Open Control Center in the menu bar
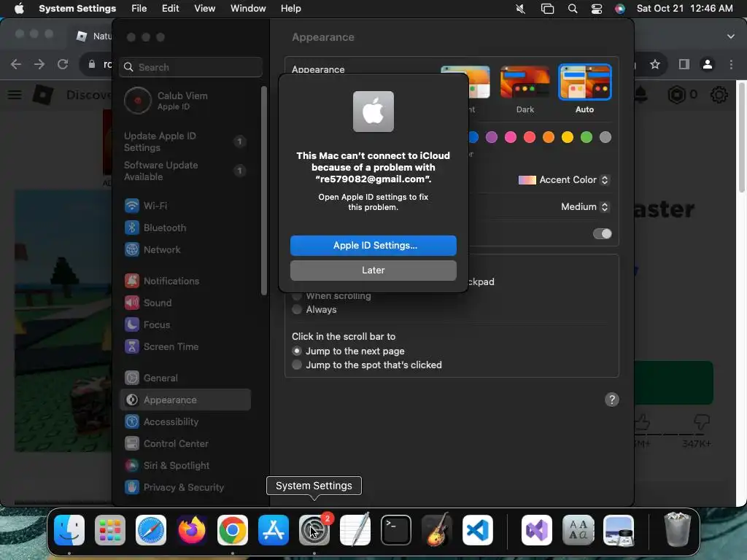 [x=597, y=9]
